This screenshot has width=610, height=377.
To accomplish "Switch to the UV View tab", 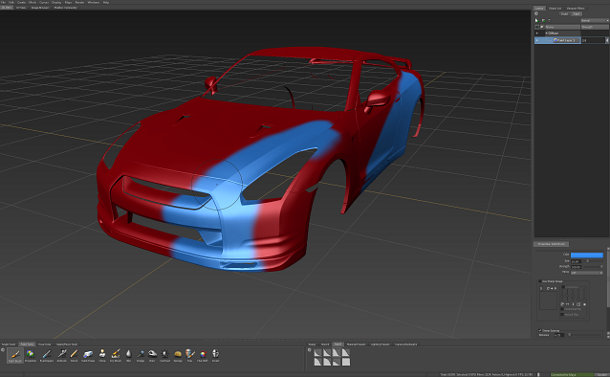I will coord(21,7).
